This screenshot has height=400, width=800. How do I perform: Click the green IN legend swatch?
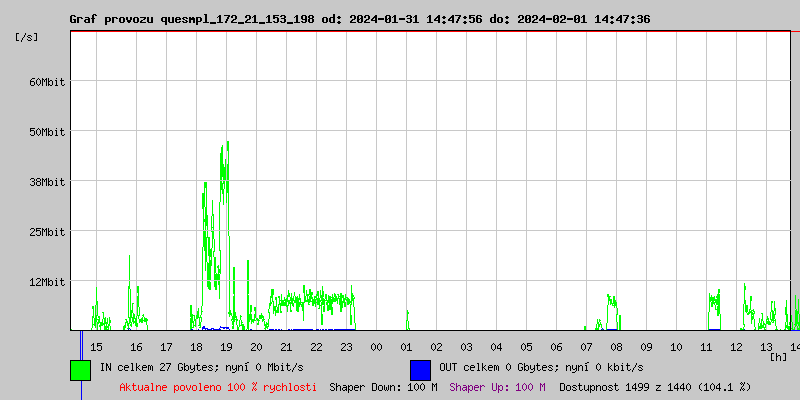(x=80, y=370)
